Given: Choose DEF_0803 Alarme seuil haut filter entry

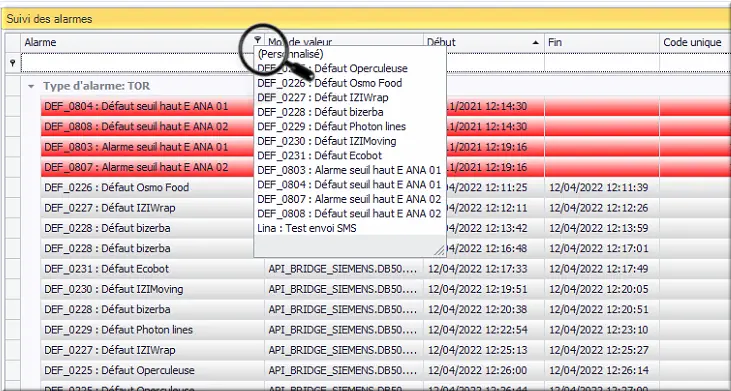Looking at the screenshot, I should click(349, 170).
